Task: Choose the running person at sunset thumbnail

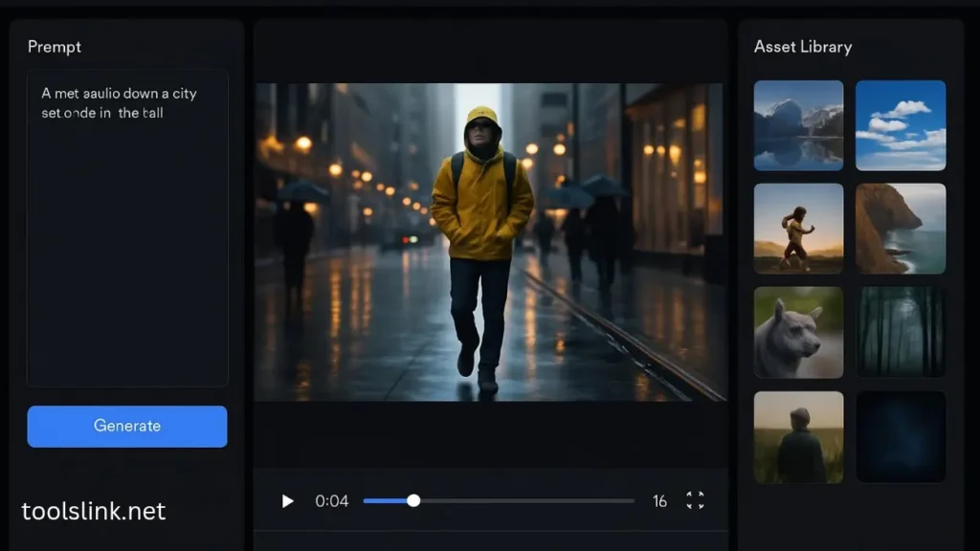Action: 798,228
